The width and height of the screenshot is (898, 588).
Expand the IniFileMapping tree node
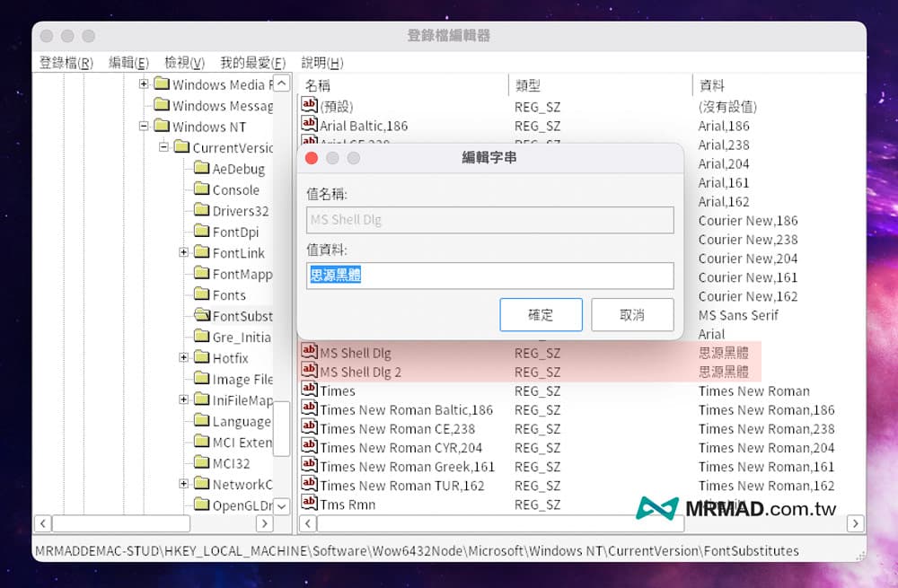click(x=184, y=399)
